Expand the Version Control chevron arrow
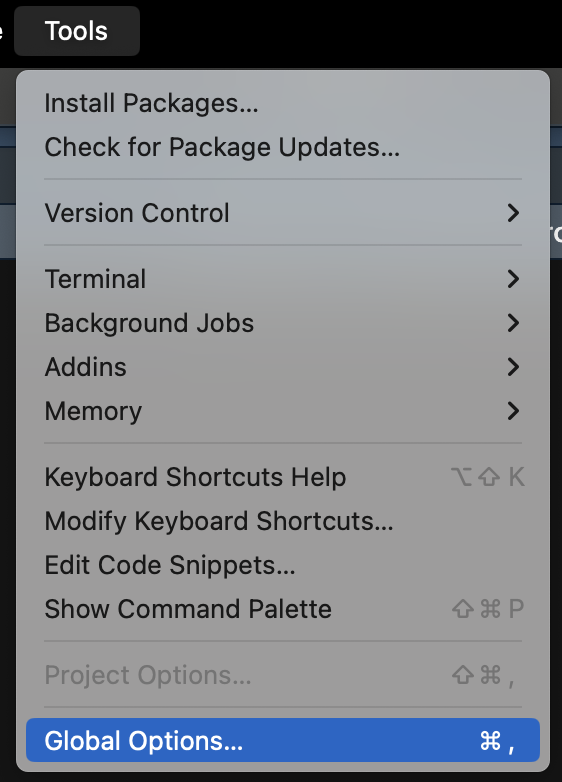 coord(513,213)
